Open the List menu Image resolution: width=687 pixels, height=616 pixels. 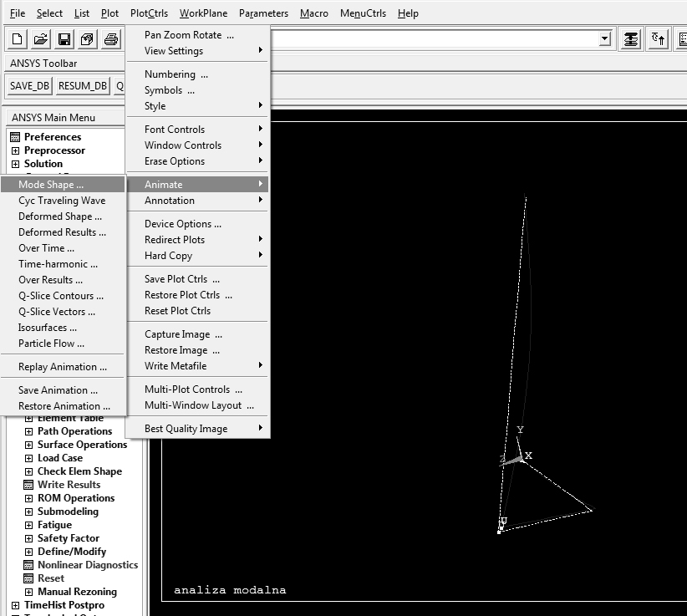[x=82, y=13]
